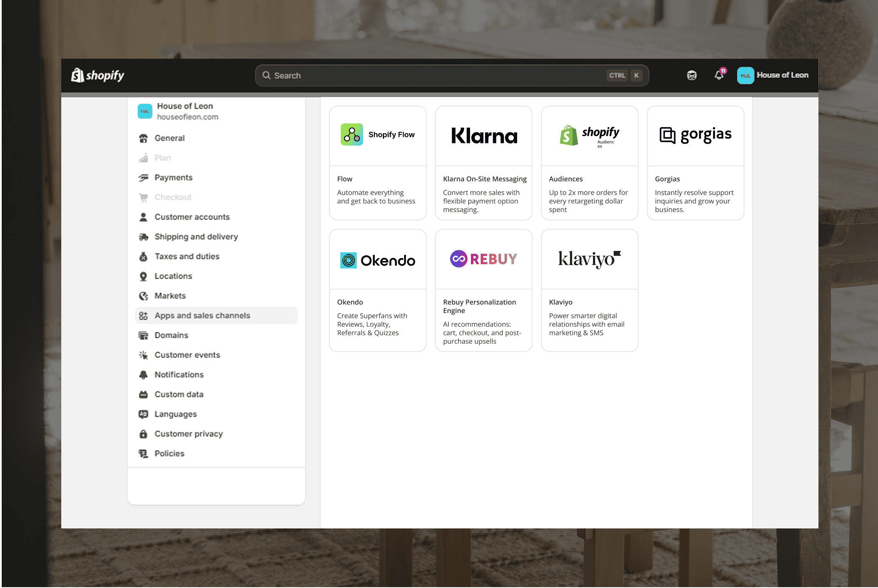Viewport: 878px width, 588px height.
Task: Click the CTRL K shortcut hint
Action: tap(624, 76)
